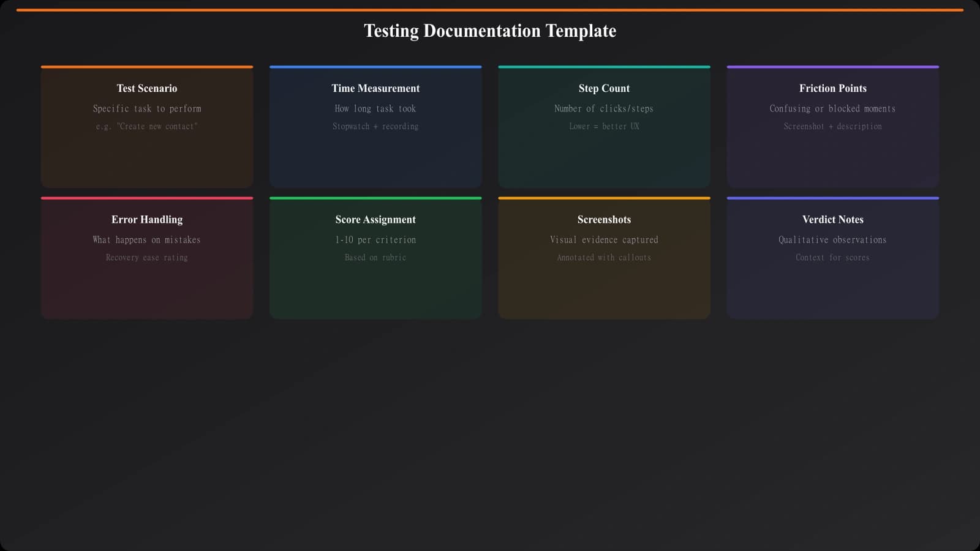Open the Score Assignment card
Viewport: 980px width, 551px height.
click(375, 258)
